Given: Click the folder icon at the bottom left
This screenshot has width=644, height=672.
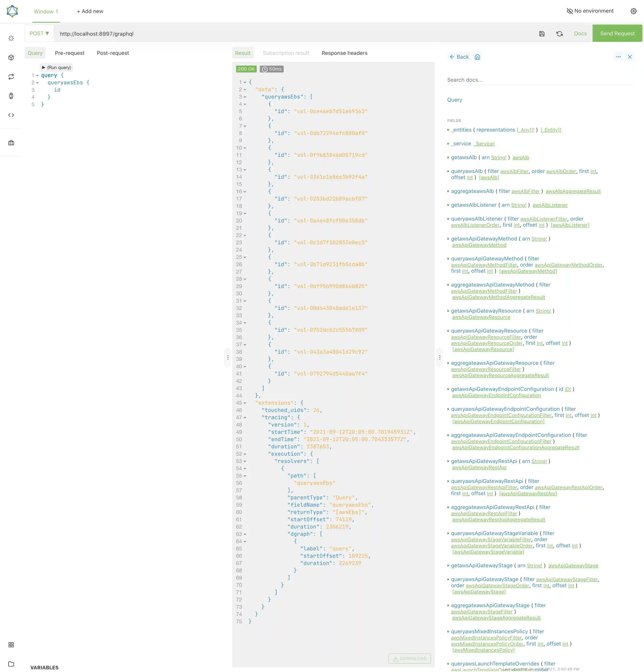Looking at the screenshot, I should [11, 664].
